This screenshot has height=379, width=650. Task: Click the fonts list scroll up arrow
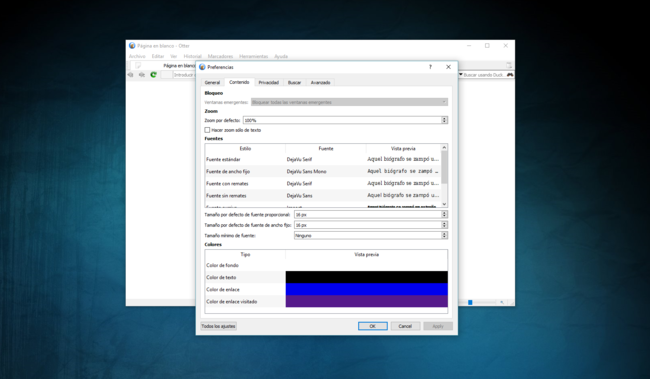pyautogui.click(x=444, y=148)
